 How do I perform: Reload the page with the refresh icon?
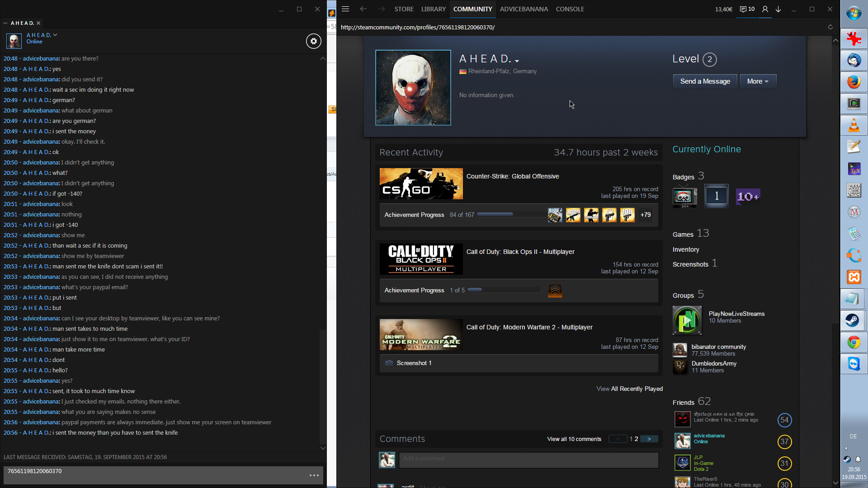point(830,27)
